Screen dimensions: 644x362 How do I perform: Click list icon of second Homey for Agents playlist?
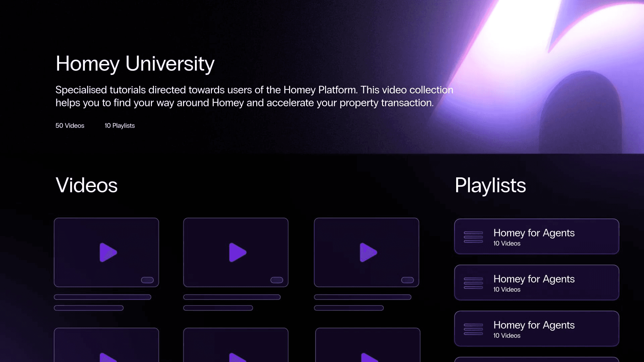pyautogui.click(x=473, y=283)
